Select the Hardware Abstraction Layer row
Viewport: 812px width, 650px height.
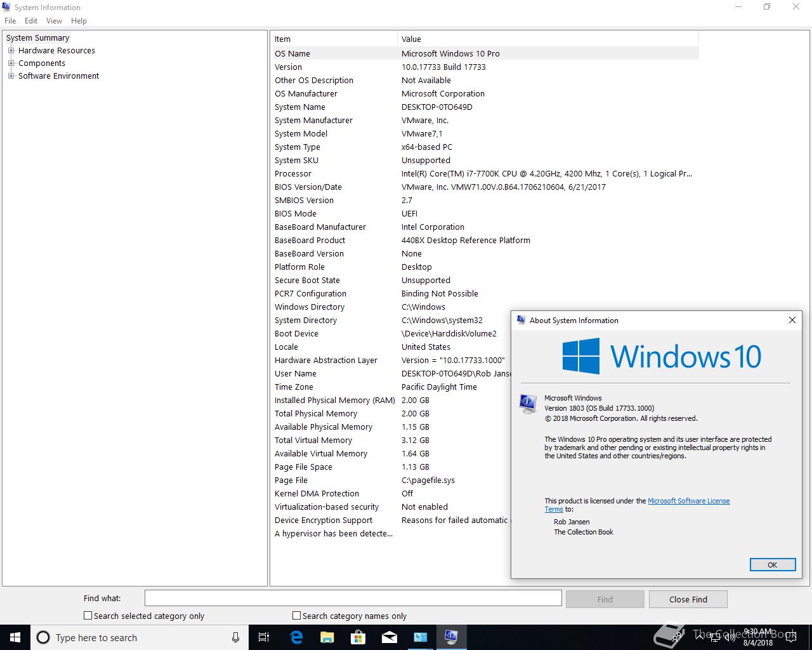click(x=392, y=360)
